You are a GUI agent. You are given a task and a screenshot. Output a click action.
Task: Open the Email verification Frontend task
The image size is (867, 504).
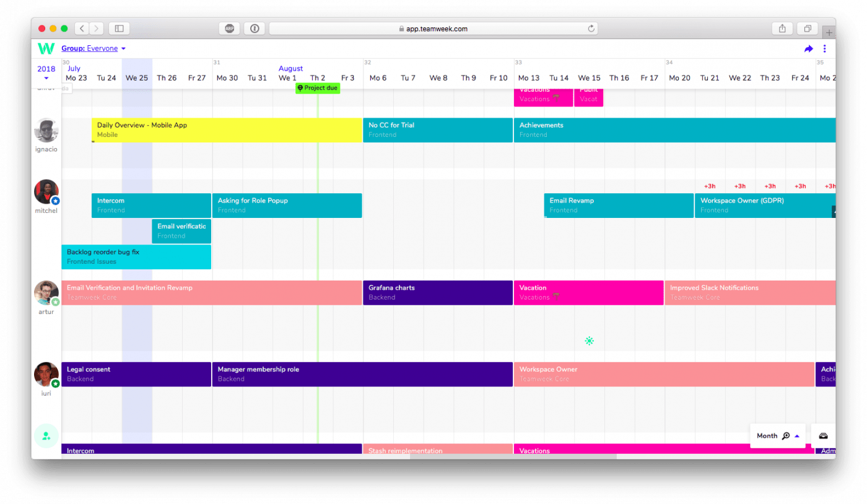point(181,231)
